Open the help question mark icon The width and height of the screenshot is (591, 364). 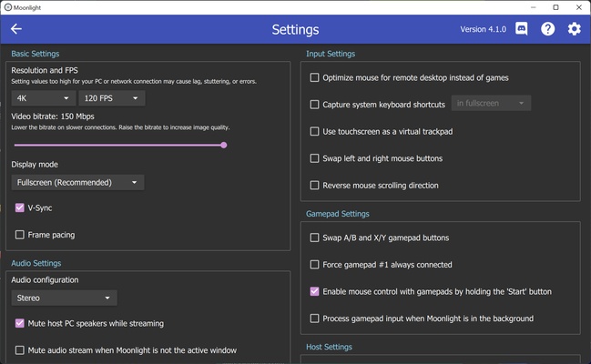[547, 28]
